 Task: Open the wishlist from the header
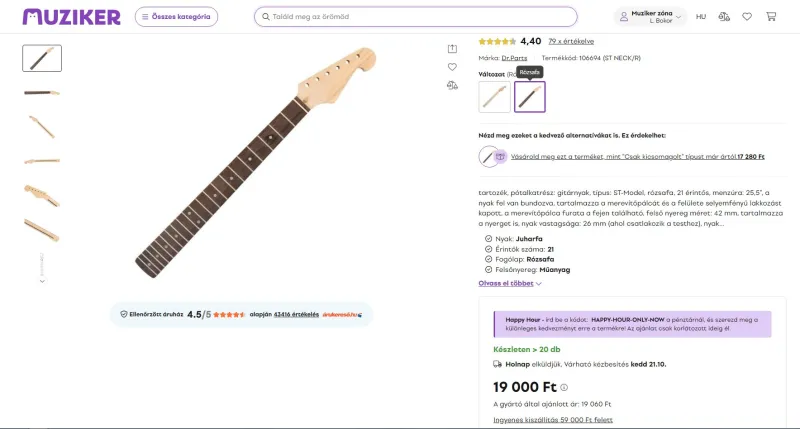click(x=747, y=17)
